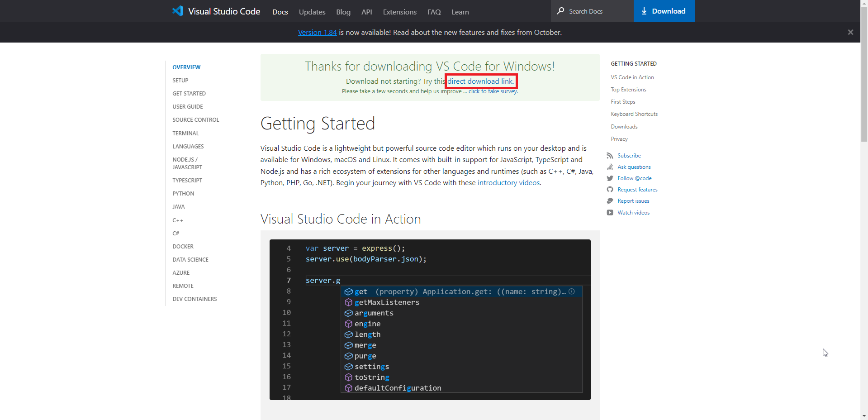This screenshot has width=868, height=420.
Task: Click the Report issues comment icon
Action: [x=610, y=201]
